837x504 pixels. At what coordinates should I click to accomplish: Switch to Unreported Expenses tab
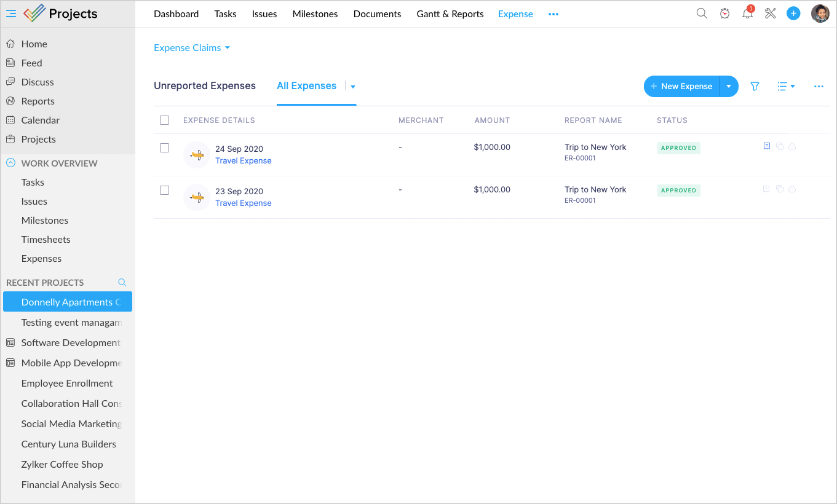(204, 86)
